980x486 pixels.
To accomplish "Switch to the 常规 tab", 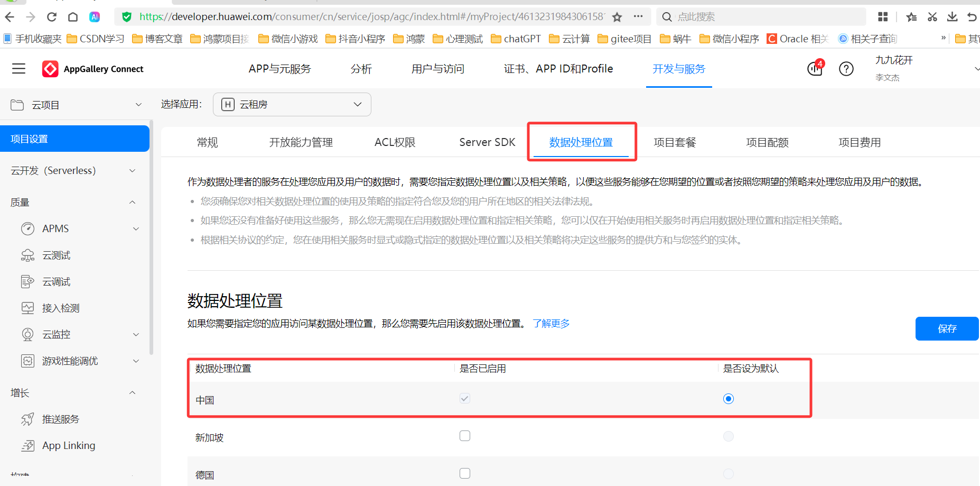I will (x=208, y=142).
